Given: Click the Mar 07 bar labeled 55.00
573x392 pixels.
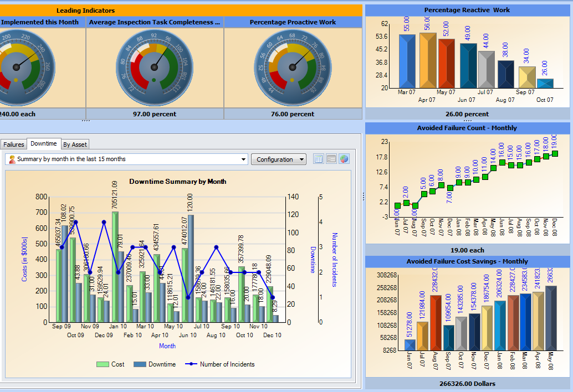Looking at the screenshot, I should (407, 61).
